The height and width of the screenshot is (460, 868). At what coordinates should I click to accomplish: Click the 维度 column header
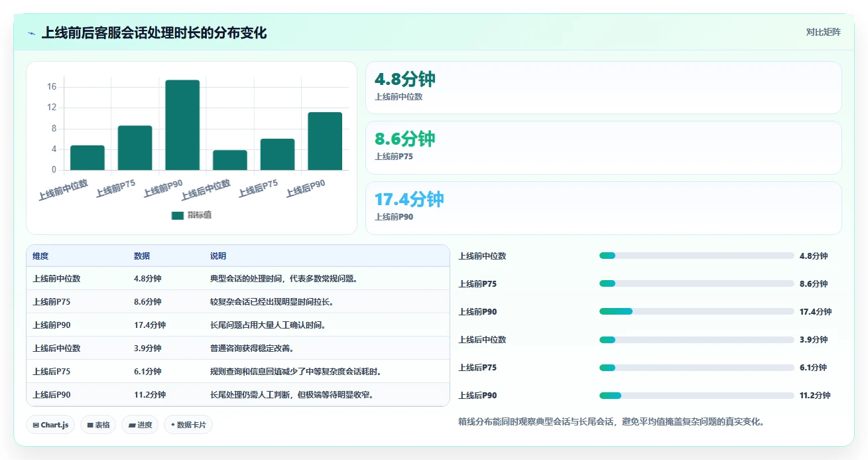(x=40, y=256)
